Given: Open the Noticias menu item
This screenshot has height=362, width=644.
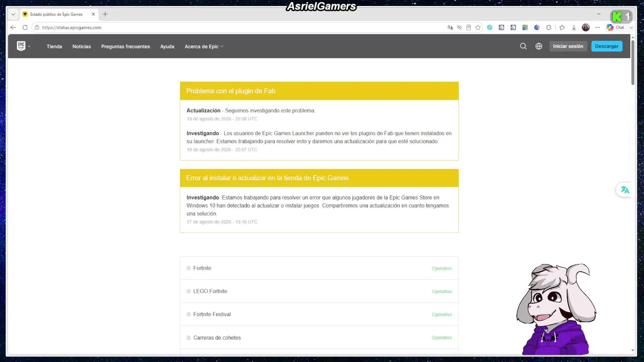Looking at the screenshot, I should click(82, 47).
